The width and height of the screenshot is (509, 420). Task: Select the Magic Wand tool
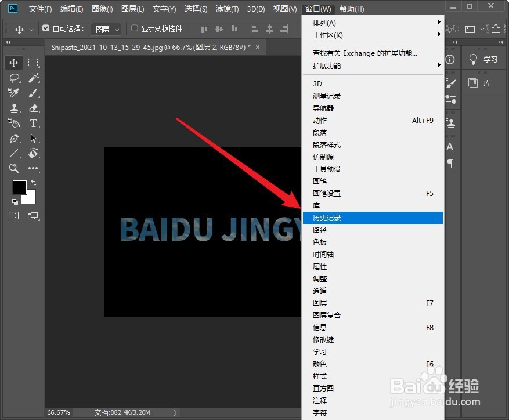point(33,78)
